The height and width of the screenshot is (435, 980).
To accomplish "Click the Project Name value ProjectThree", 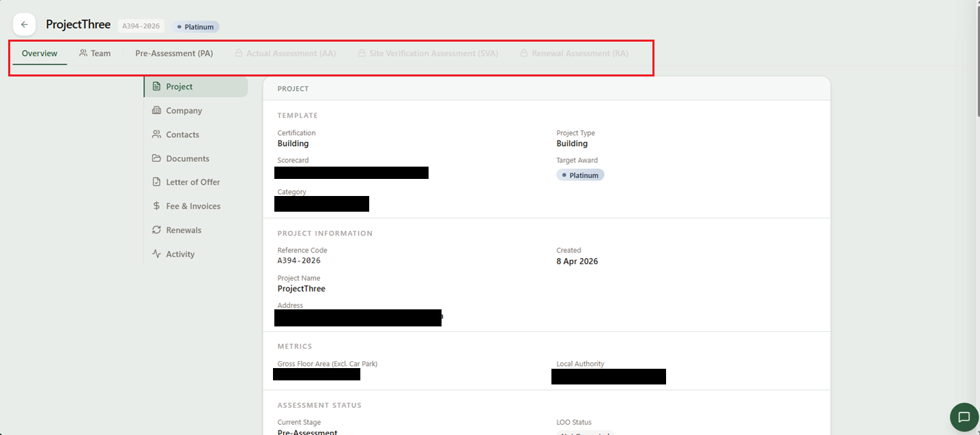I will (301, 289).
